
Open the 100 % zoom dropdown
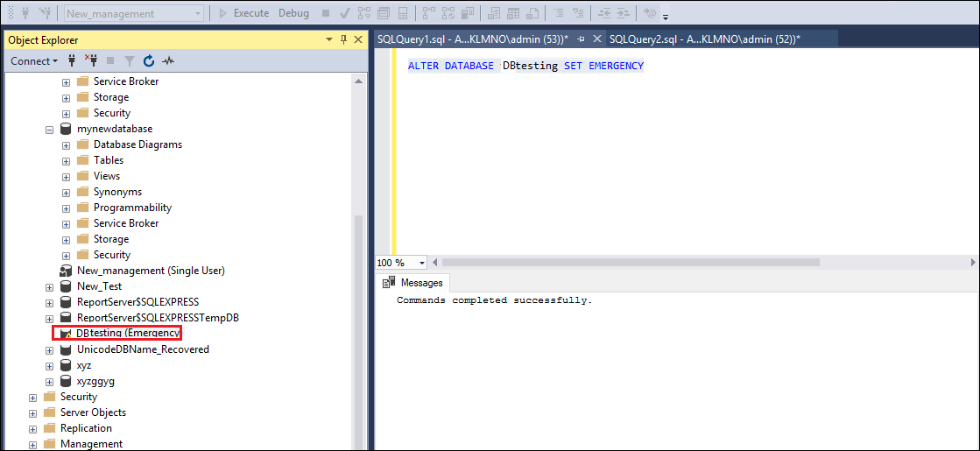[422, 263]
